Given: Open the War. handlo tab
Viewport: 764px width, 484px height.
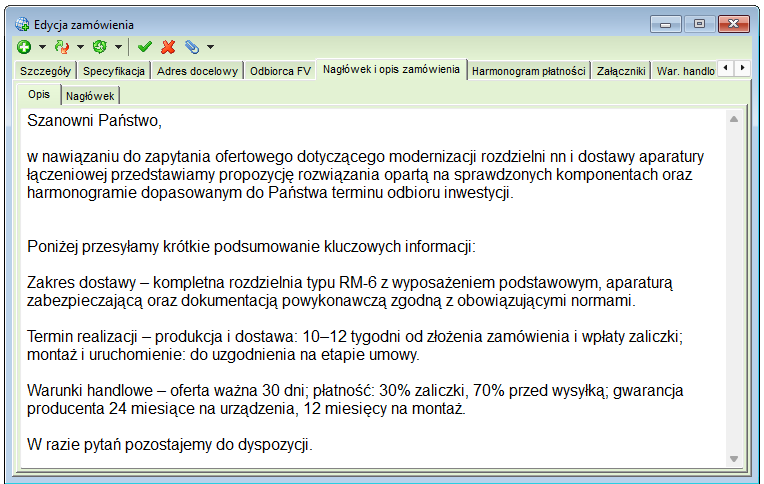Looking at the screenshot, I should pyautogui.click(x=685, y=71).
